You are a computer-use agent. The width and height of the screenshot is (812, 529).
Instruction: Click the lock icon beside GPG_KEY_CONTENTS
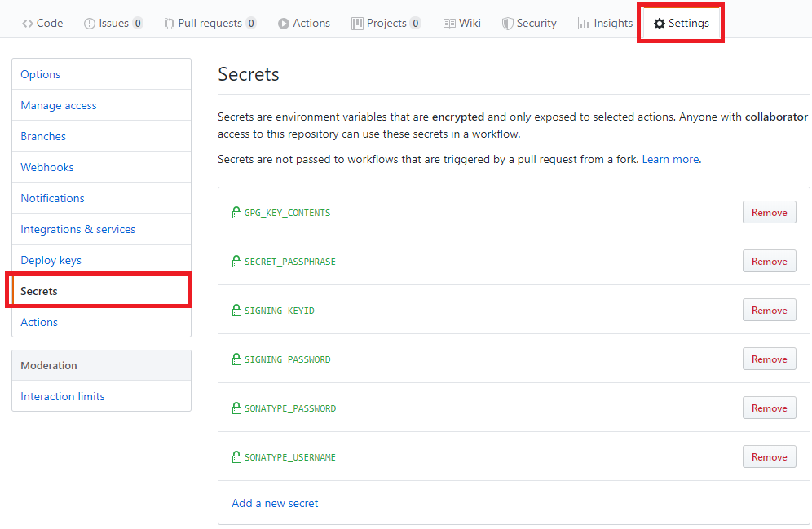pyautogui.click(x=236, y=212)
